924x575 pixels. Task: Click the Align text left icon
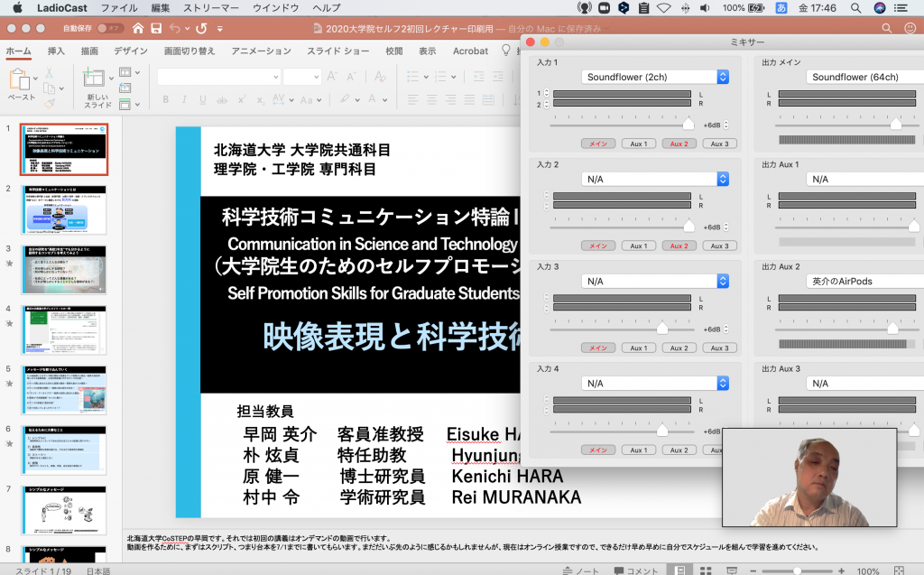[x=412, y=99]
